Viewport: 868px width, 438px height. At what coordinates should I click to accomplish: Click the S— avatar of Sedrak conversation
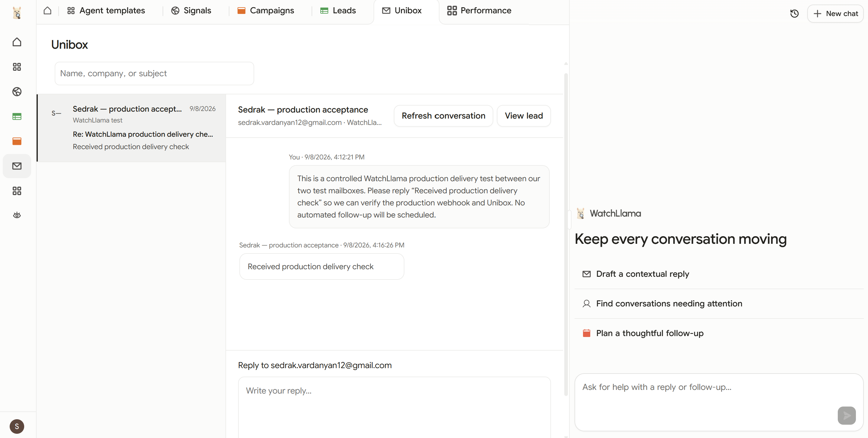coord(56,114)
